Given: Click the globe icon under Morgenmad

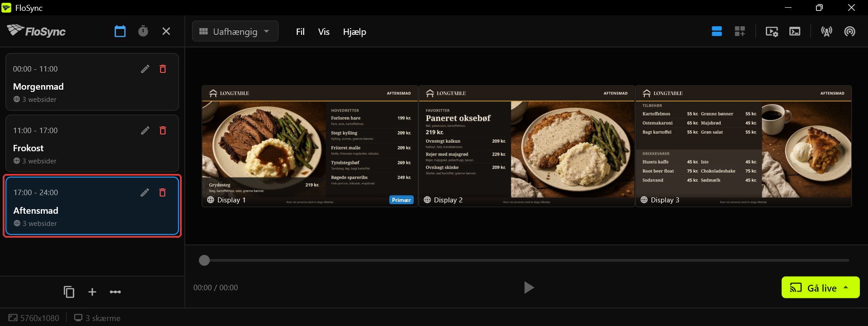Looking at the screenshot, I should [x=17, y=99].
